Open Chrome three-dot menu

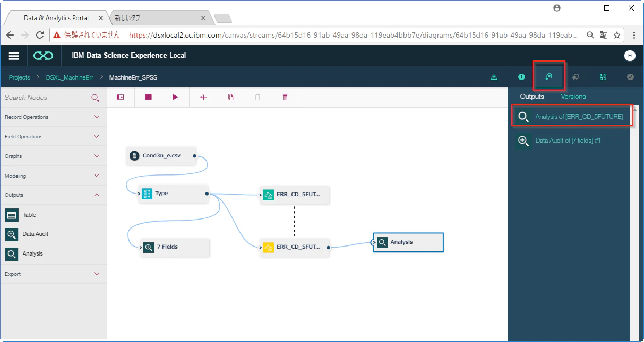click(634, 35)
